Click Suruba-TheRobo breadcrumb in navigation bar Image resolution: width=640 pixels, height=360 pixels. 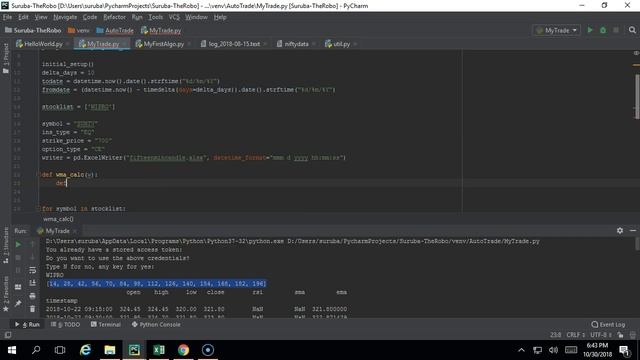33,30
